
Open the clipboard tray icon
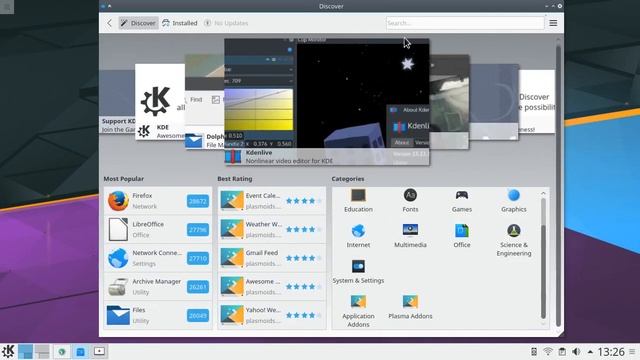tap(562, 351)
